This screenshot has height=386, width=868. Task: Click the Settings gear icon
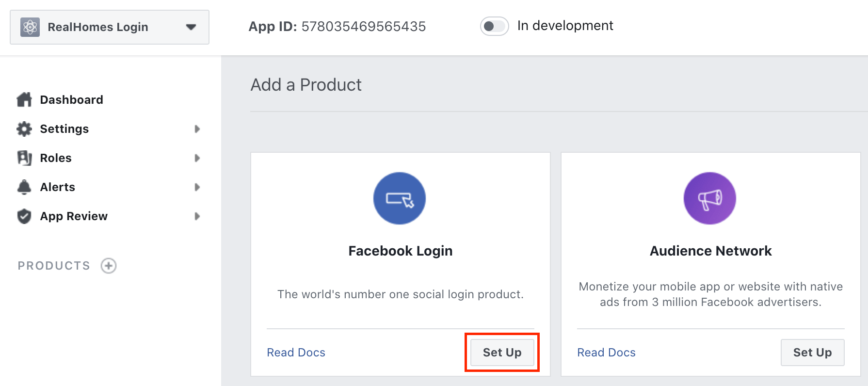coord(24,129)
